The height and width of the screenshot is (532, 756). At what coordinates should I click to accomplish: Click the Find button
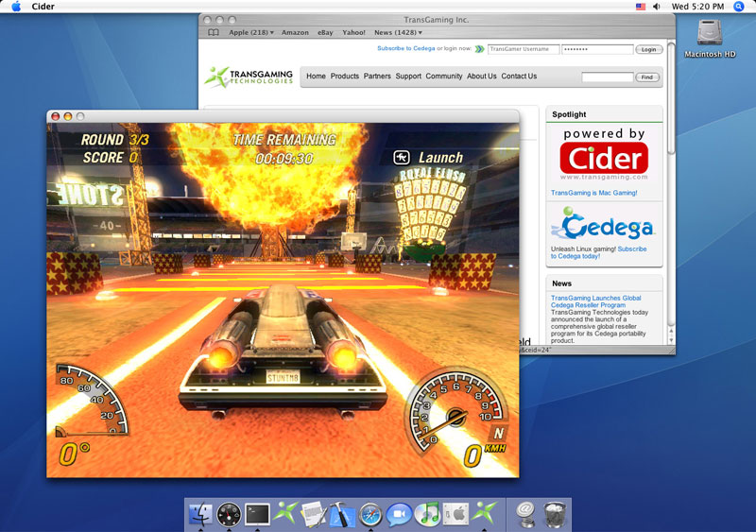pyautogui.click(x=647, y=77)
